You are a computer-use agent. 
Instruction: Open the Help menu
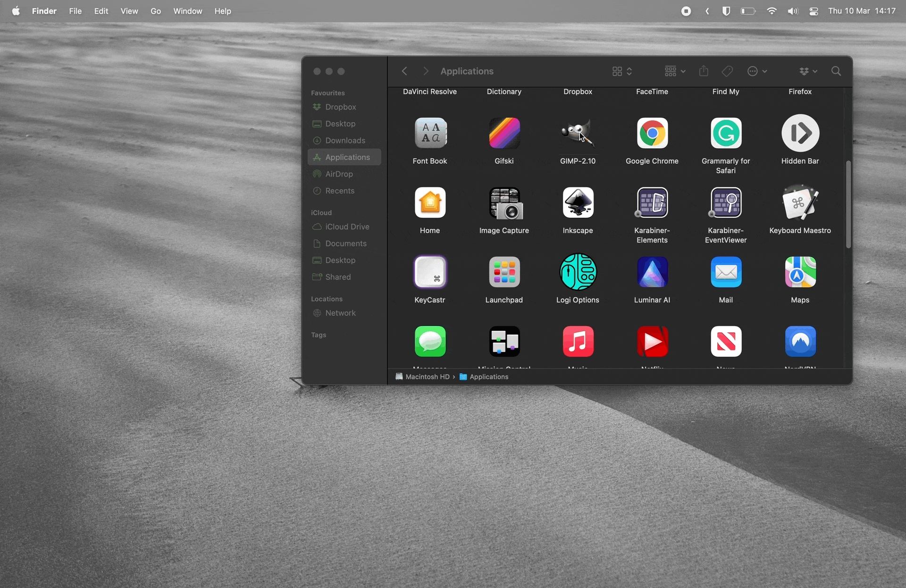(x=223, y=11)
